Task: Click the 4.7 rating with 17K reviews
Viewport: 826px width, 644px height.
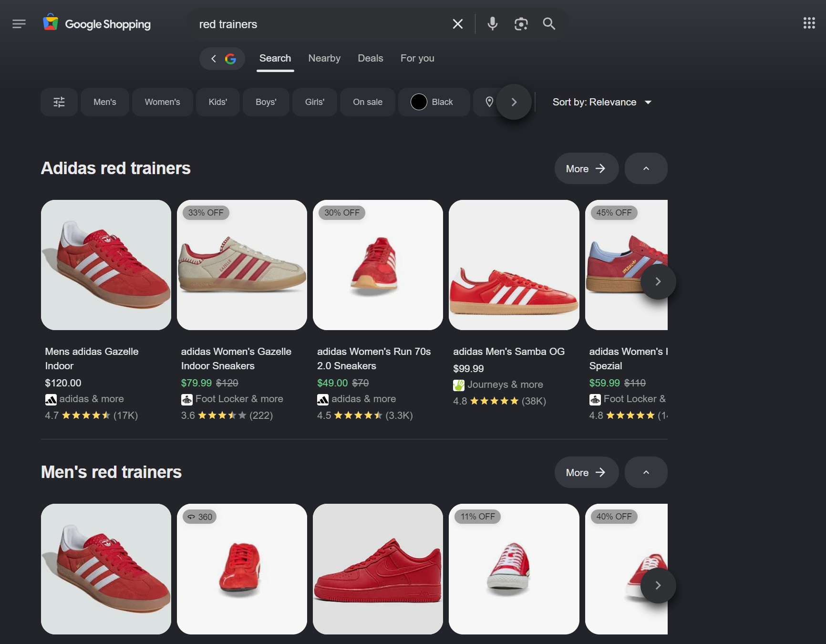Action: (x=92, y=415)
